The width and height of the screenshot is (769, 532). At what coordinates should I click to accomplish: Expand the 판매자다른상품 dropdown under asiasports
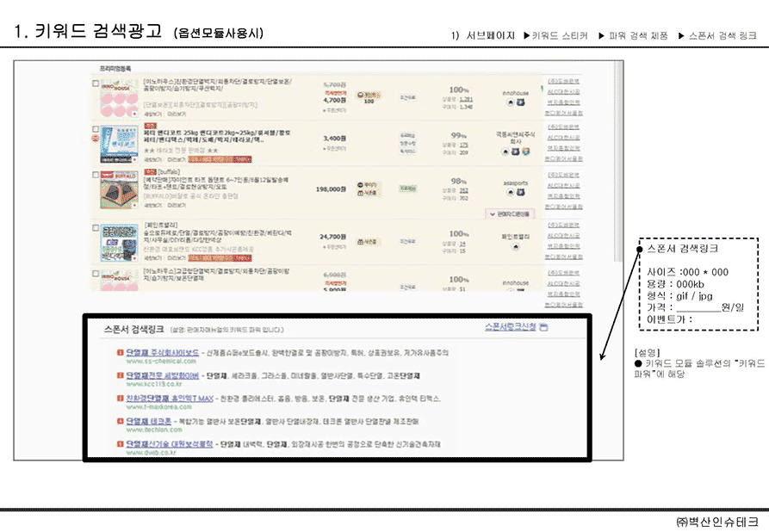(x=510, y=213)
